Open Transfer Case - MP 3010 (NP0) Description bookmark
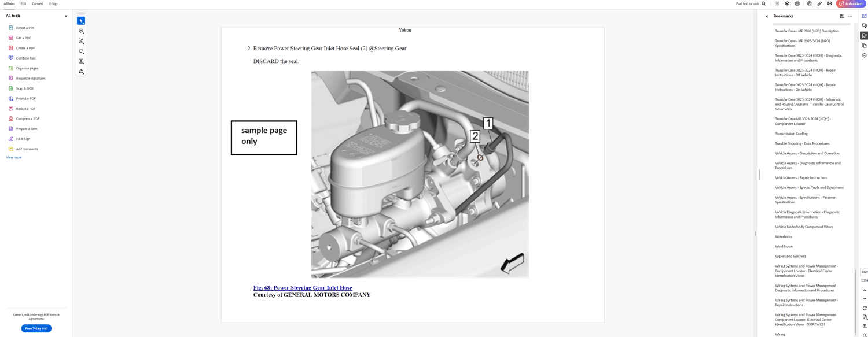 (807, 31)
